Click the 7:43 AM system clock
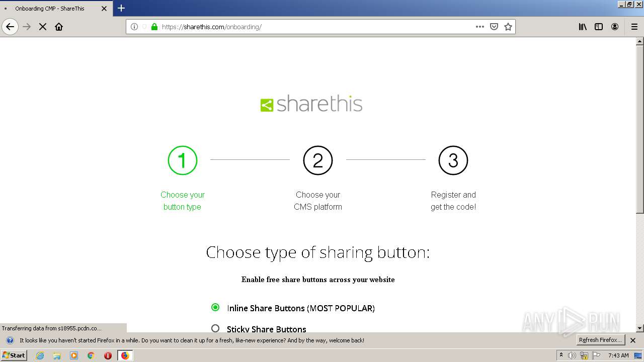 click(x=618, y=355)
